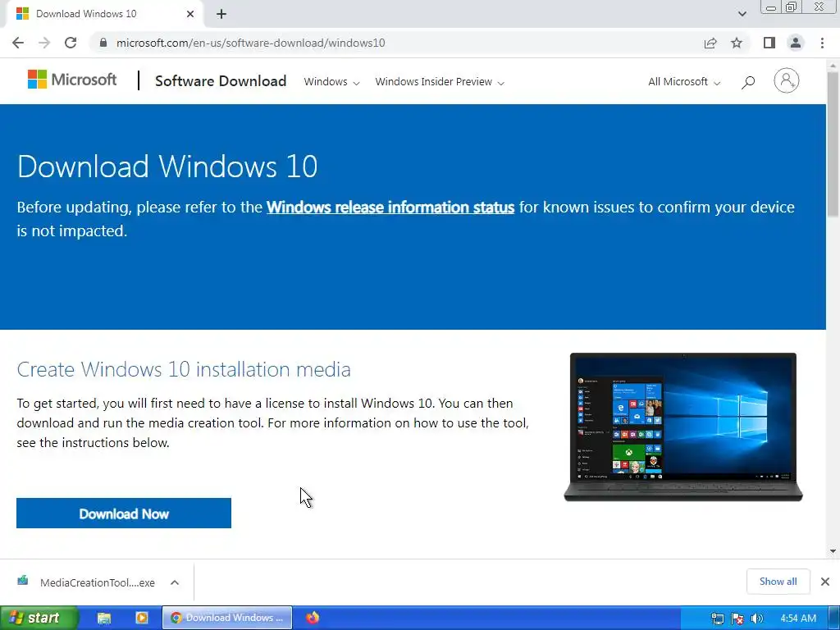Open network connection tray icon
Screen dimensions: 840x630
pos(717,619)
